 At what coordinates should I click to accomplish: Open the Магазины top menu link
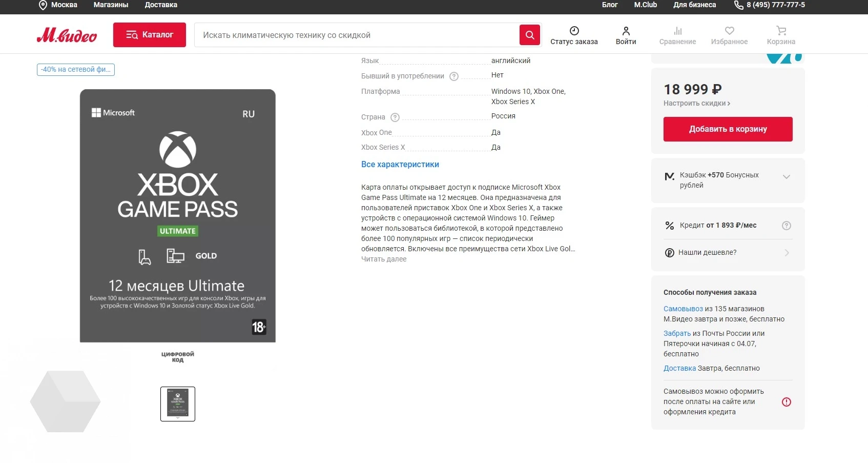click(111, 5)
